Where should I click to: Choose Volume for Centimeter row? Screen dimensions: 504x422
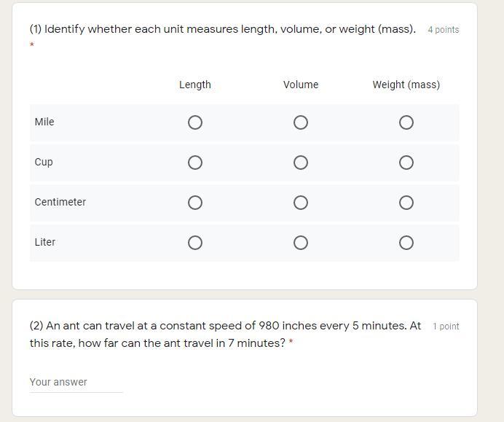[301, 203]
